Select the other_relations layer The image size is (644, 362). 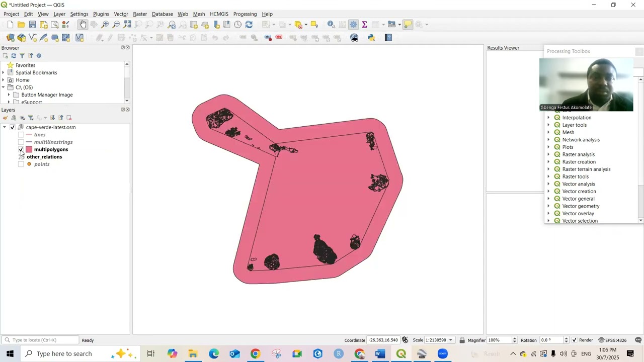[44, 157]
